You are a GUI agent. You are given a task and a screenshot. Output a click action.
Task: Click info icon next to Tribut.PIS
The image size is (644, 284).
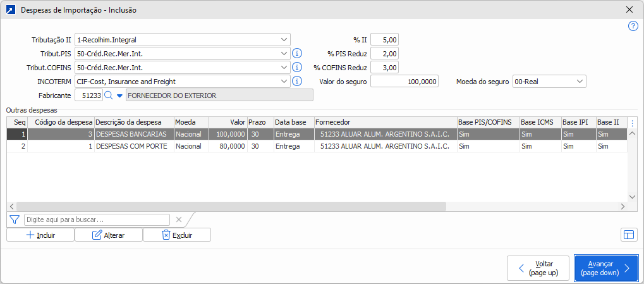[297, 54]
